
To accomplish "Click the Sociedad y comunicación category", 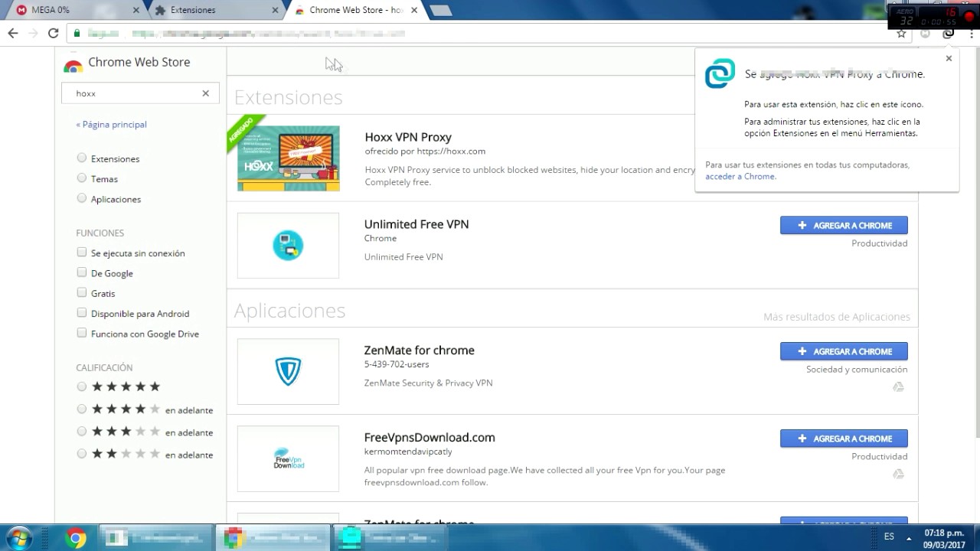I will (857, 369).
